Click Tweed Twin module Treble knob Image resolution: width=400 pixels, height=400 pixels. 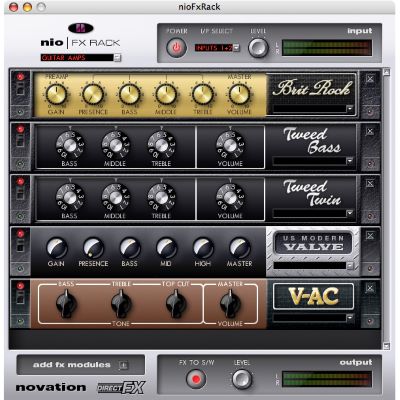click(x=162, y=198)
